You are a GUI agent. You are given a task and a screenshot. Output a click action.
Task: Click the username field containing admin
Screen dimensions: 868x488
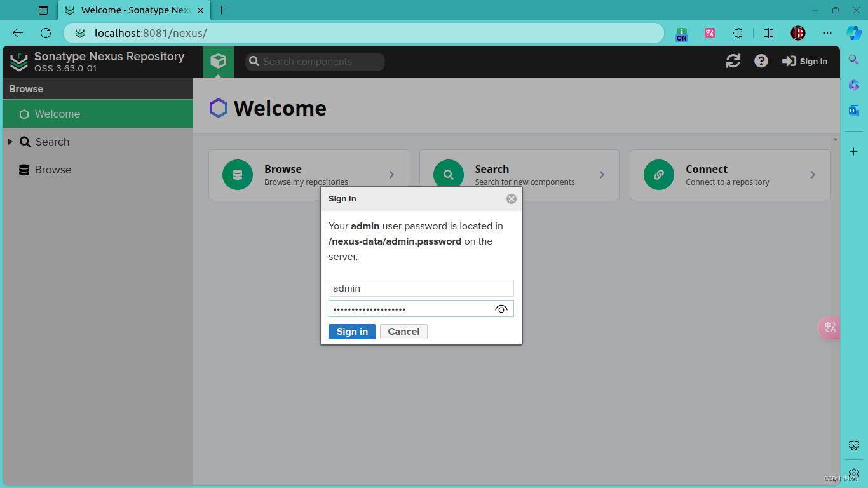tap(421, 288)
